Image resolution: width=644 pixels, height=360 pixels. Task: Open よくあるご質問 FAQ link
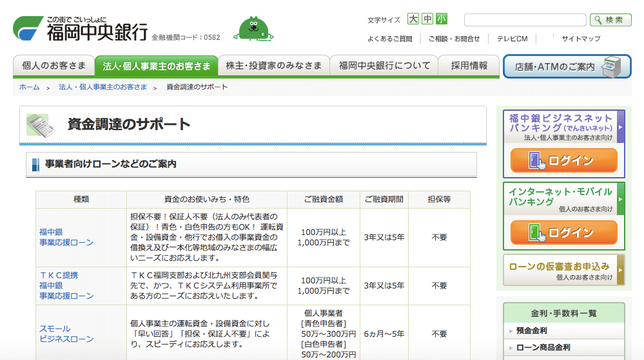pyautogui.click(x=390, y=39)
